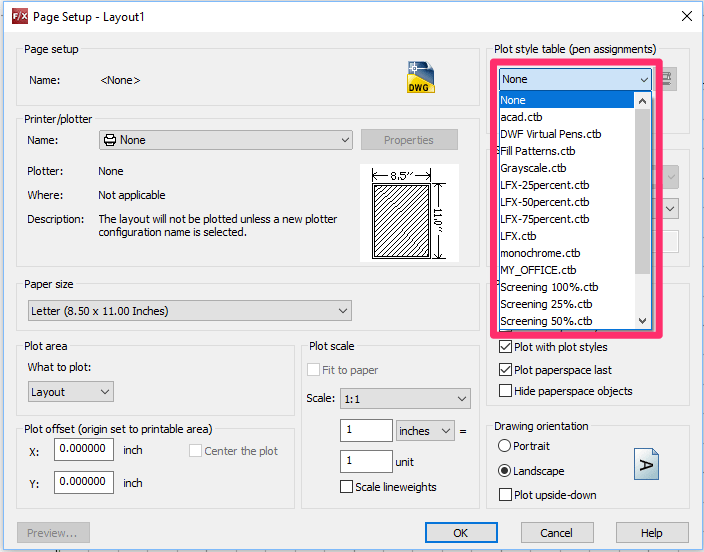Collapse the plot style table combo box
The height and width of the screenshot is (552, 704).
point(575,79)
